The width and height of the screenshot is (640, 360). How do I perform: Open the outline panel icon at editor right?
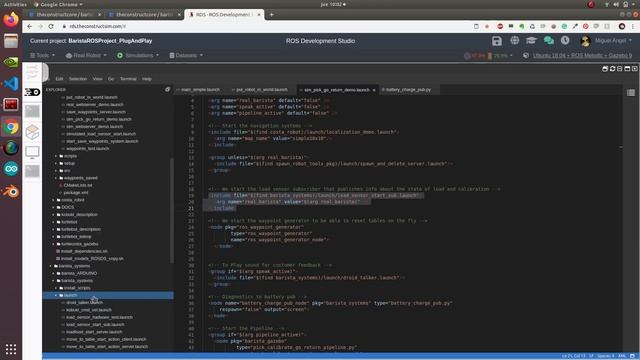631,93
